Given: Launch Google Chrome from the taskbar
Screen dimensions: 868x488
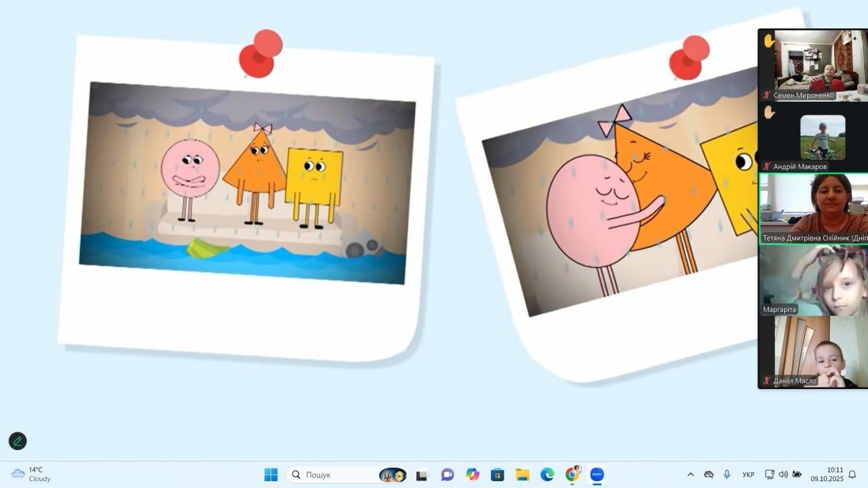Looking at the screenshot, I should tap(572, 474).
